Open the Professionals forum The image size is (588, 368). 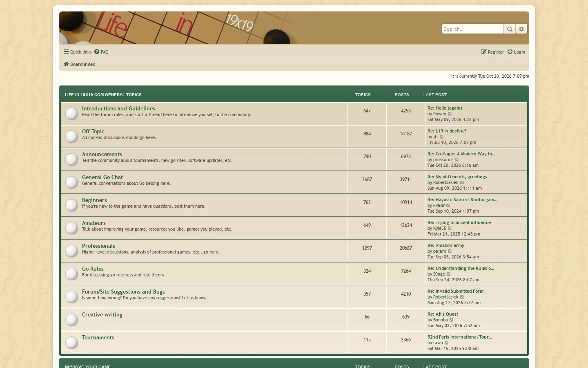98,246
